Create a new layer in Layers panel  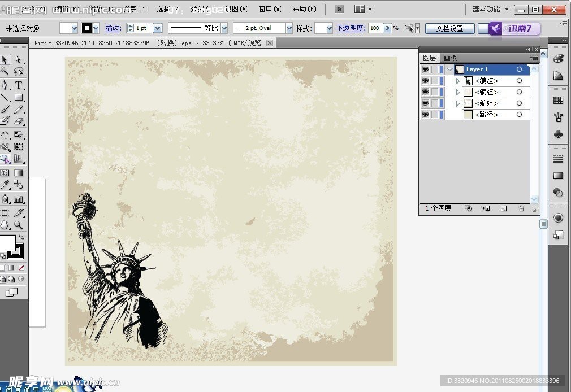[x=504, y=208]
